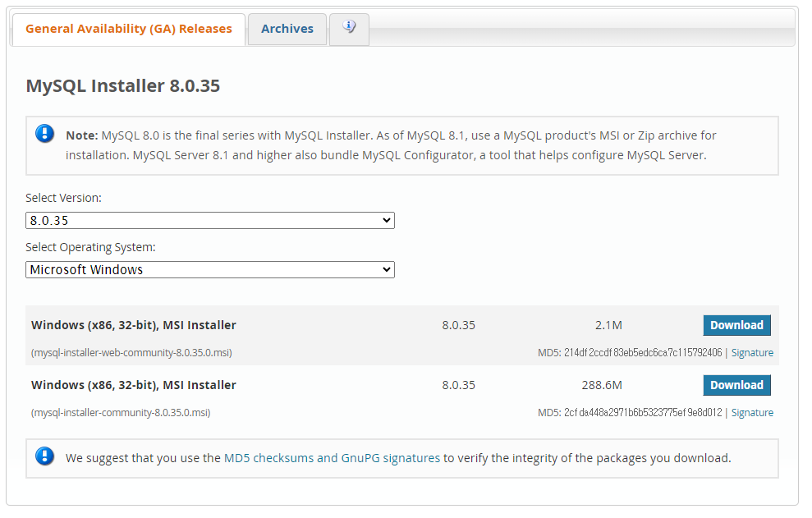Click the 2.1M file size value
This screenshot has width=812, height=518.
point(608,325)
